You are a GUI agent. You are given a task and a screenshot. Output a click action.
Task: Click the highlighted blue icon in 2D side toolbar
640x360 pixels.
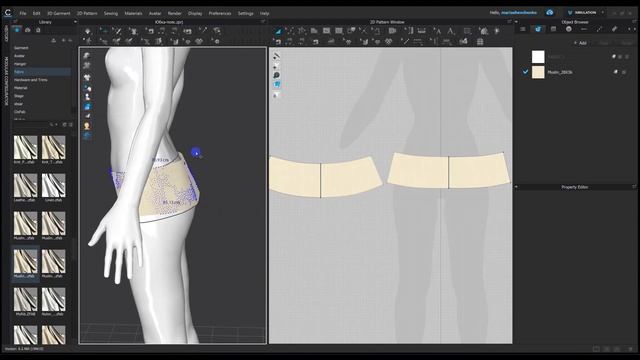pos(276,85)
